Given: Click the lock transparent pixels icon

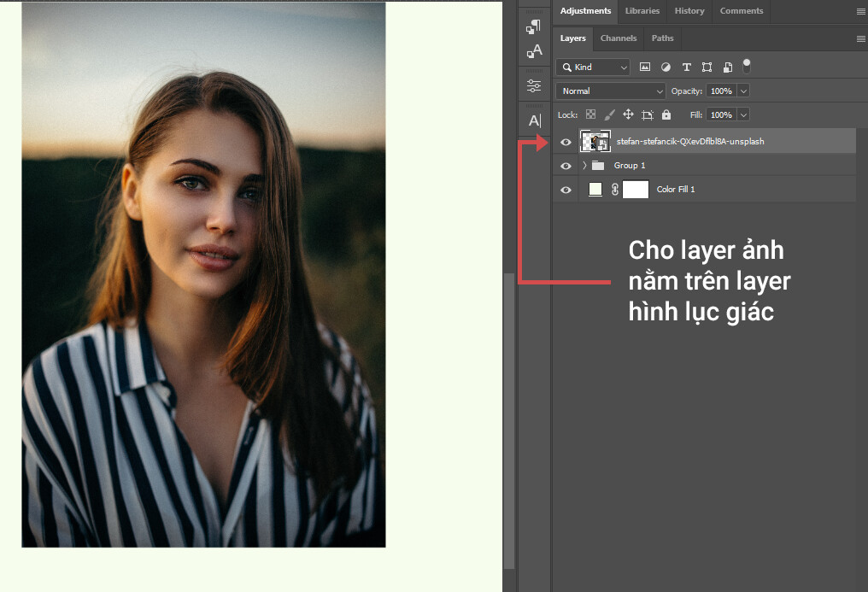Looking at the screenshot, I should (x=590, y=114).
